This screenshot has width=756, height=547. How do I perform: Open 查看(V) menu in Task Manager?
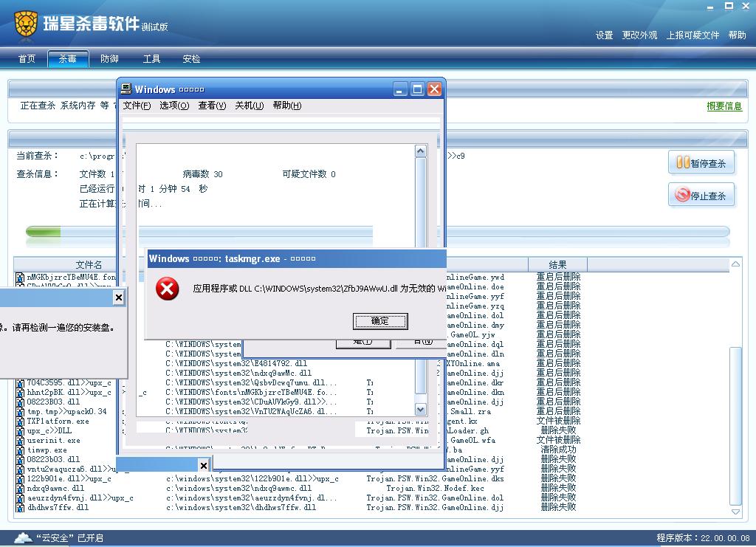212,106
